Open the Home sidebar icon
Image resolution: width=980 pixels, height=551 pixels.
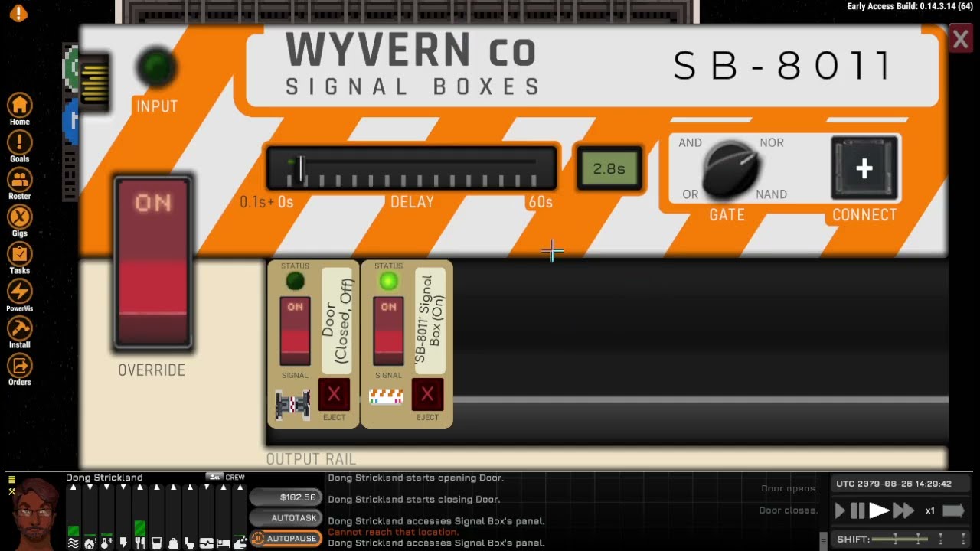(19, 105)
